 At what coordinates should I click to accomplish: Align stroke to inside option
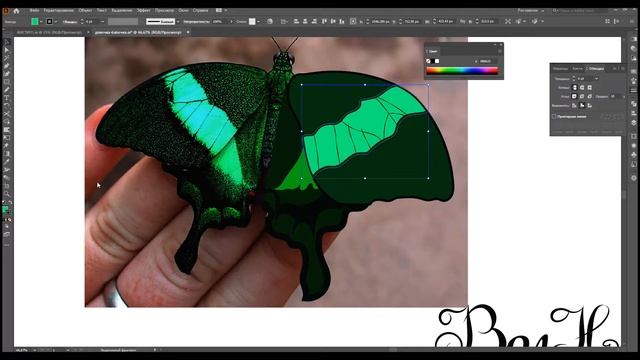582,105
